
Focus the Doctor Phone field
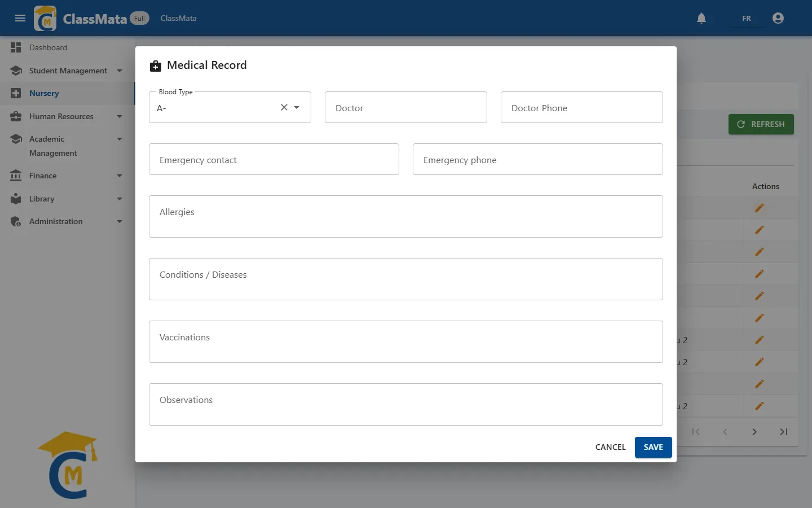tap(582, 107)
